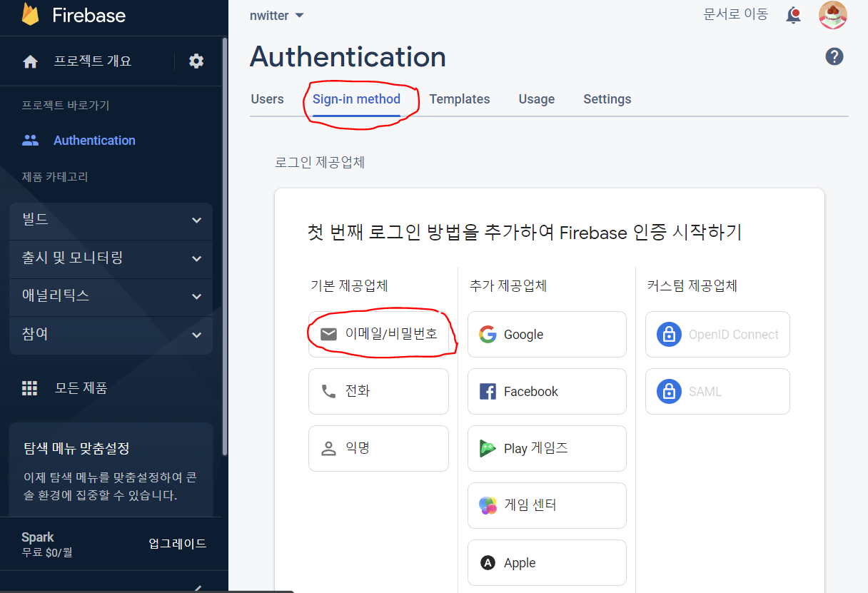
Task: Select 게임 센터 provider
Action: click(547, 505)
